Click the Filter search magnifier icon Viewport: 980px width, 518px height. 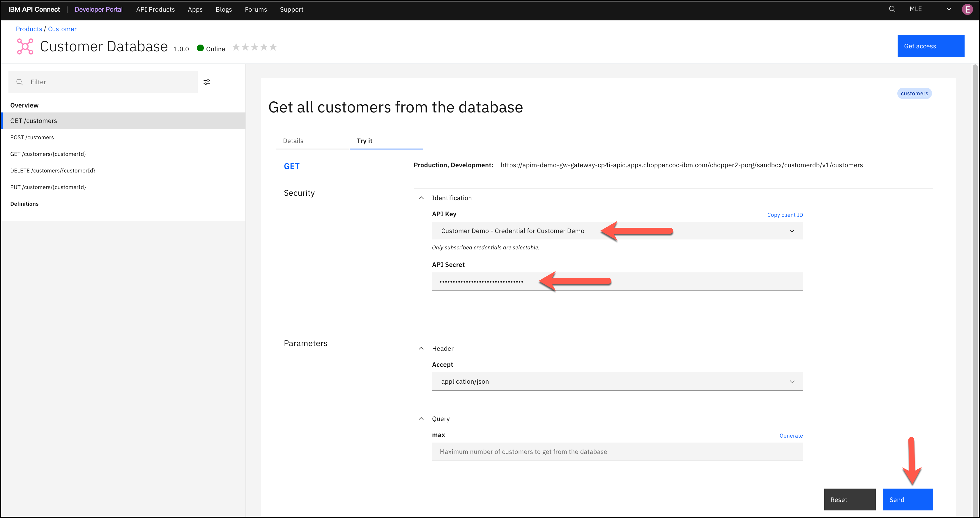point(20,82)
